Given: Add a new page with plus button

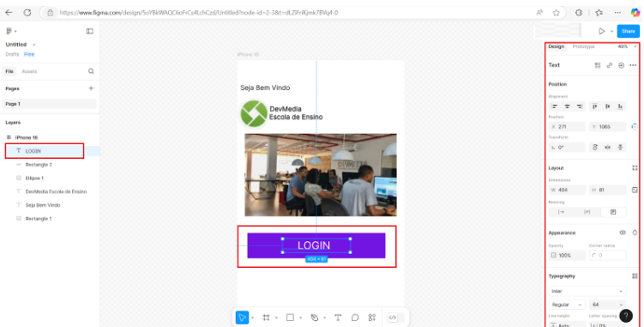Looking at the screenshot, I should pyautogui.click(x=91, y=88).
